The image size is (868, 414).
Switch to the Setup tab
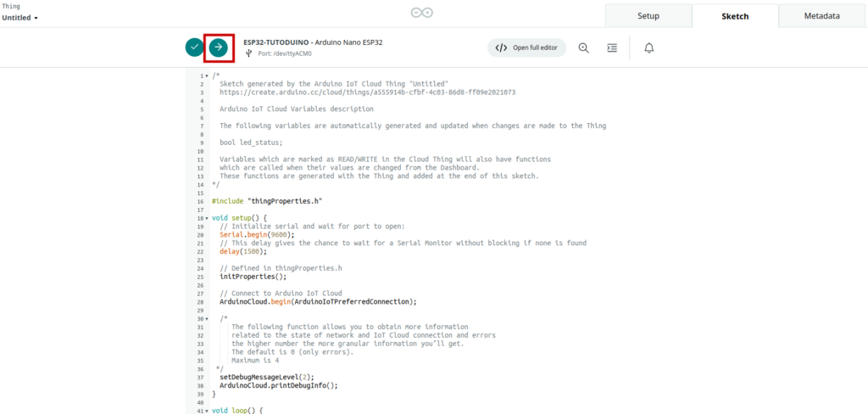pos(648,16)
